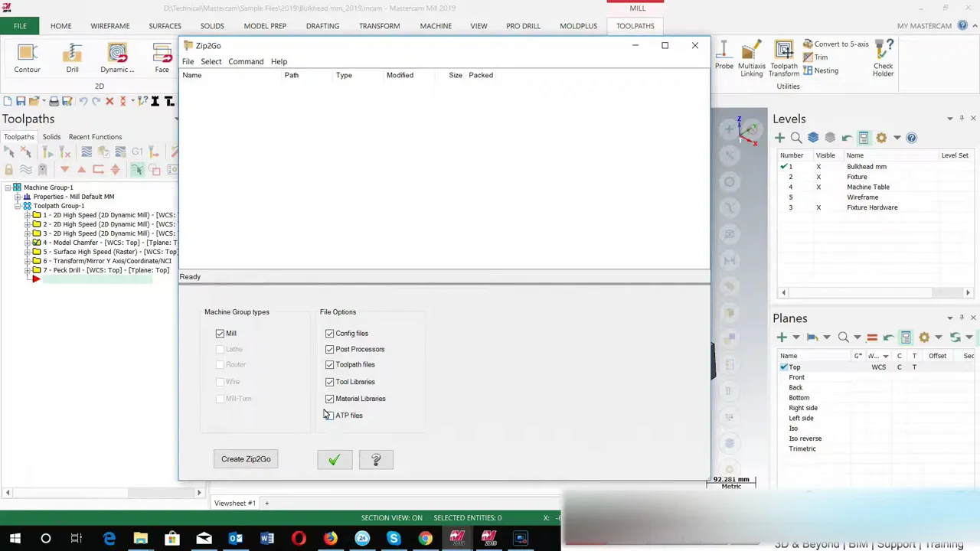Image resolution: width=980 pixels, height=551 pixels.
Task: Select the Contour toolpath icon
Action: pyautogui.click(x=27, y=59)
